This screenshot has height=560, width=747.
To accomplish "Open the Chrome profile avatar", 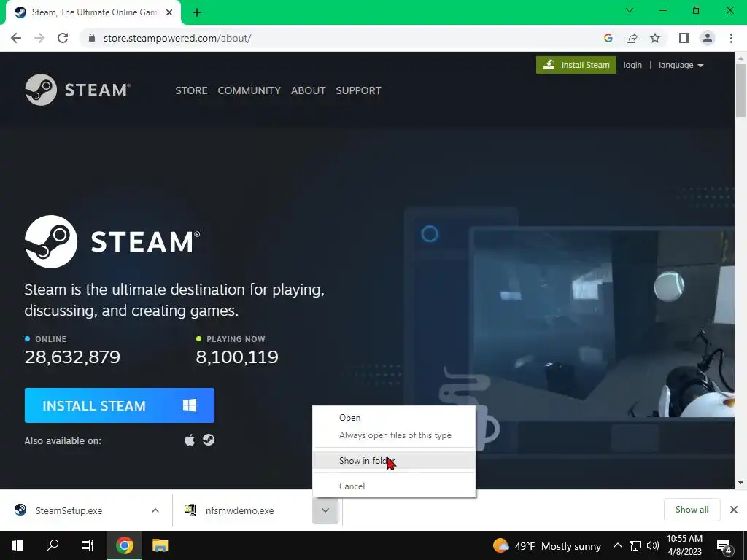I will 708,38.
